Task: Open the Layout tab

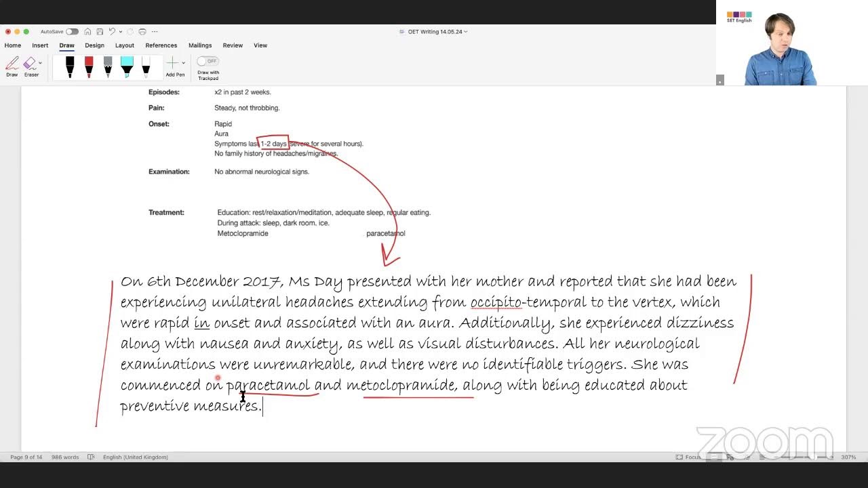Action: (125, 45)
